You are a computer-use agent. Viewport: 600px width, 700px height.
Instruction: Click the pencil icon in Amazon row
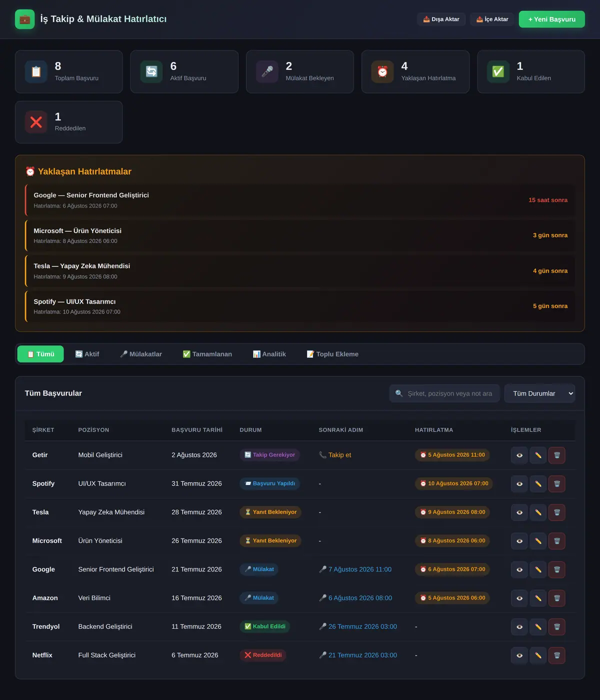click(538, 598)
